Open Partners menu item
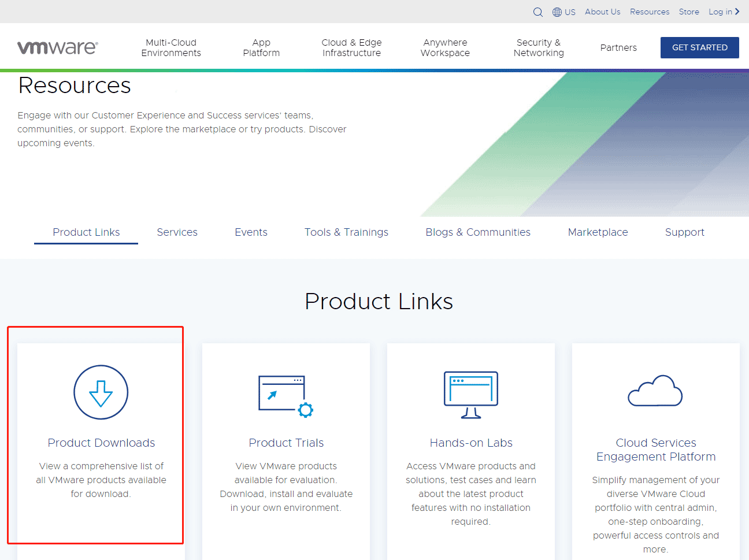749x560 pixels. tap(618, 47)
